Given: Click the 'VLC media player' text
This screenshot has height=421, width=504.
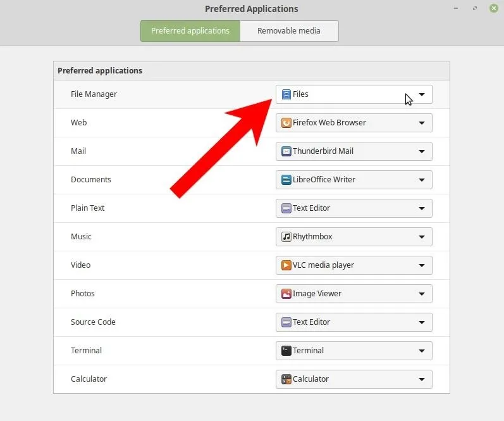Looking at the screenshot, I should tap(323, 265).
